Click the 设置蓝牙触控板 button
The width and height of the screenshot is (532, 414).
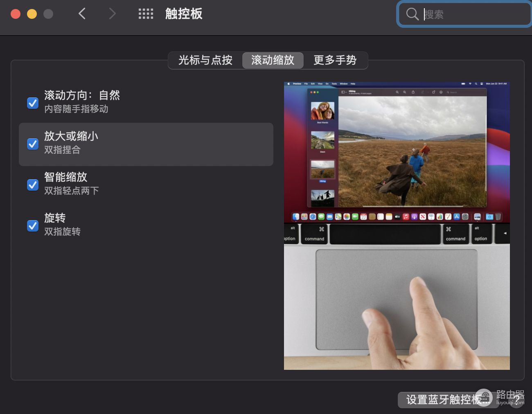tap(448, 400)
